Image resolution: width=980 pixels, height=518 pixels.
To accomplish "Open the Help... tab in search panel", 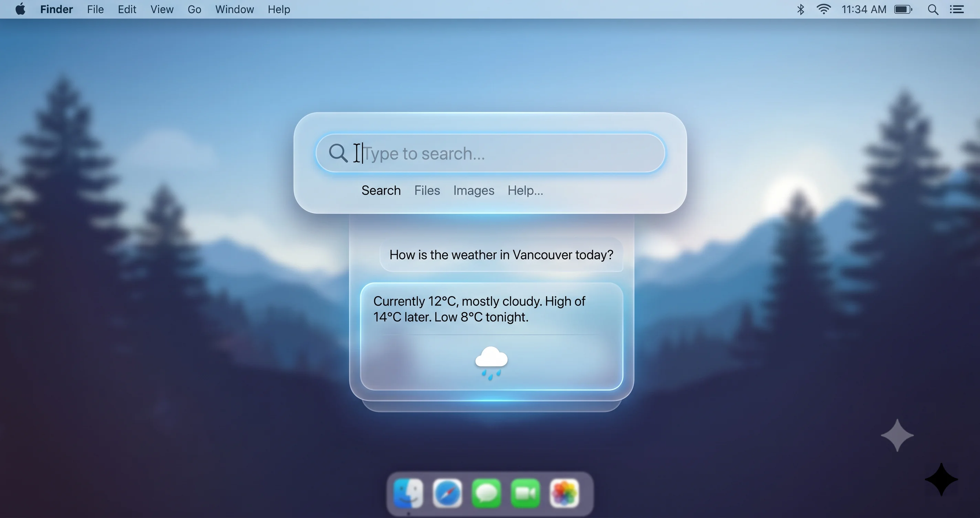I will 525,190.
